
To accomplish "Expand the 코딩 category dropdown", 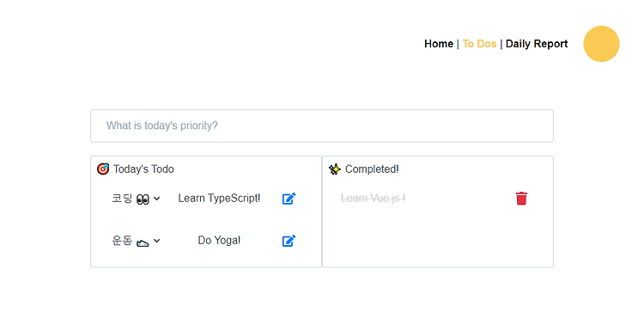I will point(136,199).
